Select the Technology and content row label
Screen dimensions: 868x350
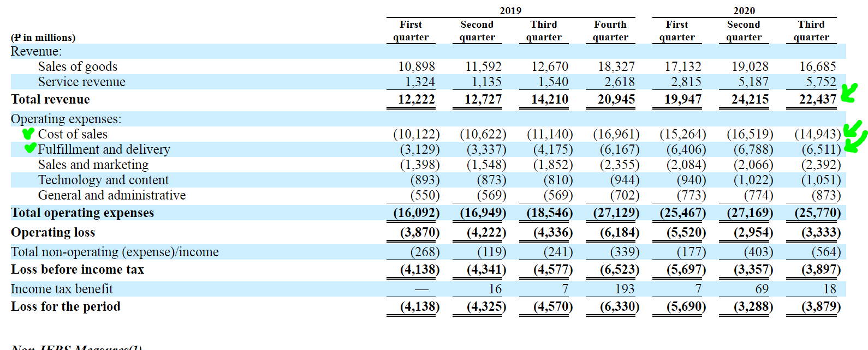[x=103, y=180]
